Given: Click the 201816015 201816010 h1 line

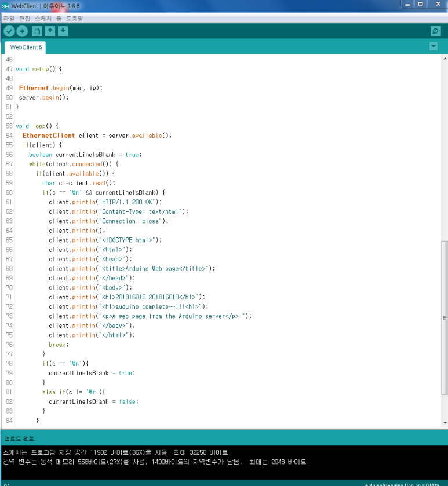Looking at the screenshot, I should [x=127, y=297].
